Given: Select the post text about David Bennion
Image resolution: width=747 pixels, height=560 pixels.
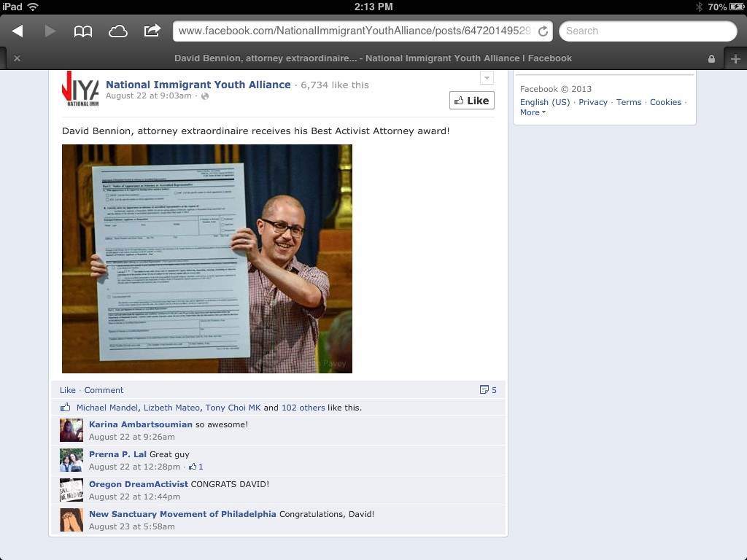Looking at the screenshot, I should (x=256, y=131).
